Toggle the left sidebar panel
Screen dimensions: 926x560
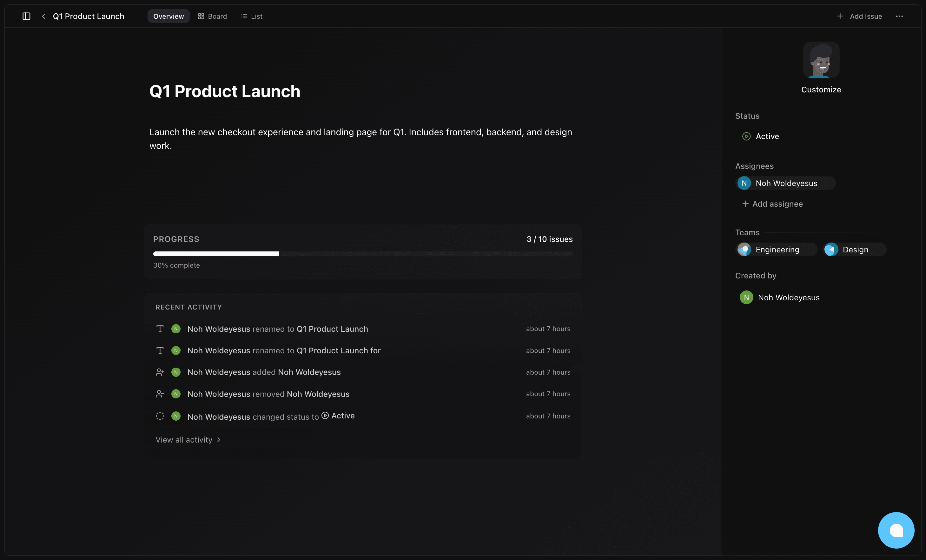(26, 16)
